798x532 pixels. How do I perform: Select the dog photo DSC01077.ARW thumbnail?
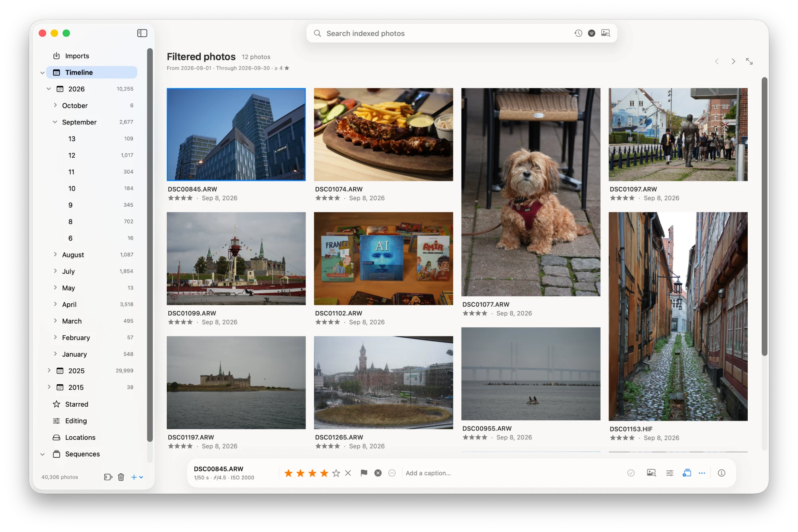[x=531, y=192]
